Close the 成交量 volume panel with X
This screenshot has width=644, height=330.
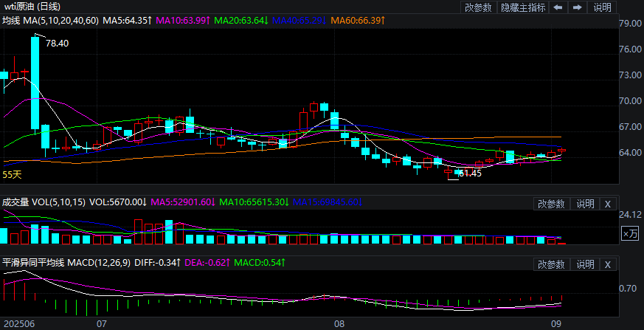(x=607, y=204)
